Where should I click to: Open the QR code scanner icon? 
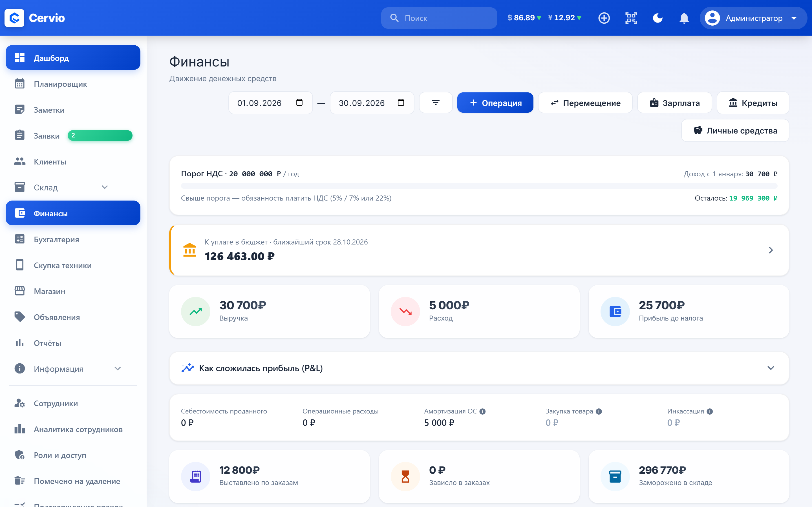(x=631, y=18)
